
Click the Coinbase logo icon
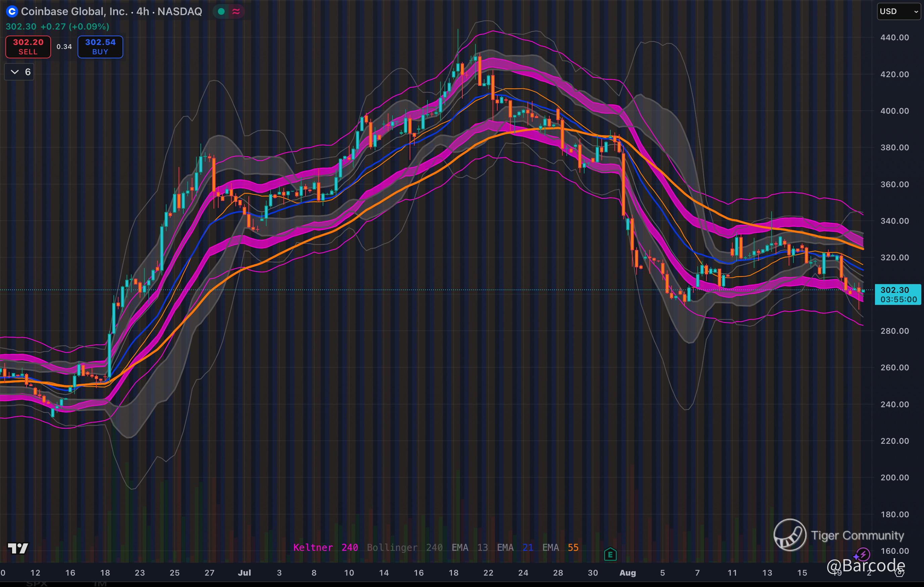pos(12,11)
